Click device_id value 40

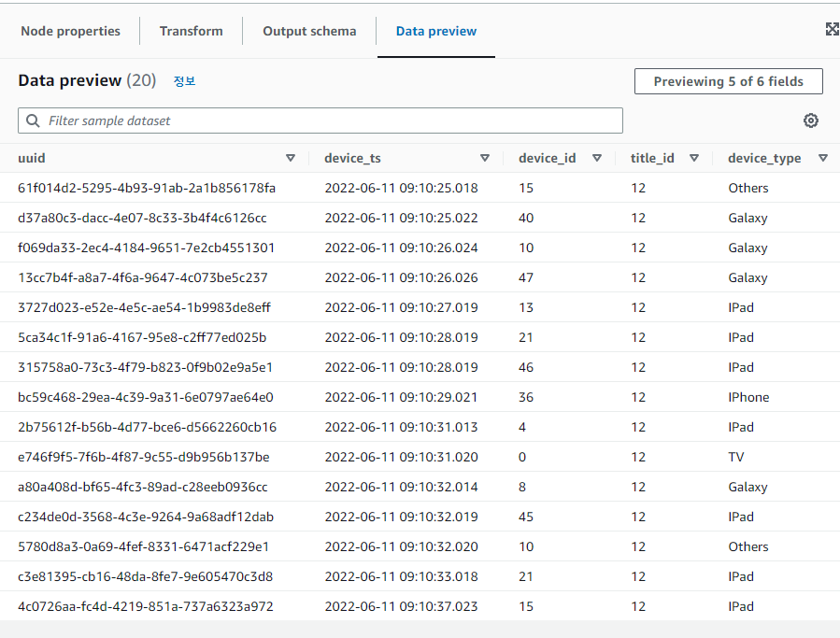tap(526, 218)
